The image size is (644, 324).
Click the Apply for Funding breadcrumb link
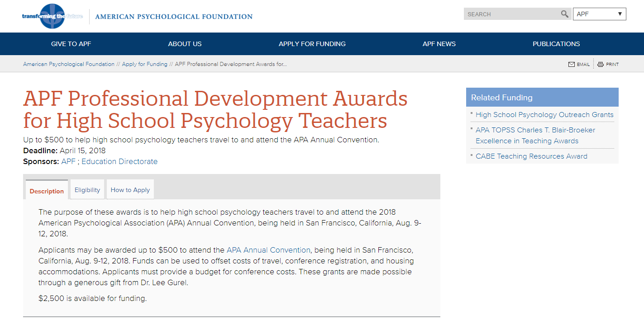click(x=144, y=64)
